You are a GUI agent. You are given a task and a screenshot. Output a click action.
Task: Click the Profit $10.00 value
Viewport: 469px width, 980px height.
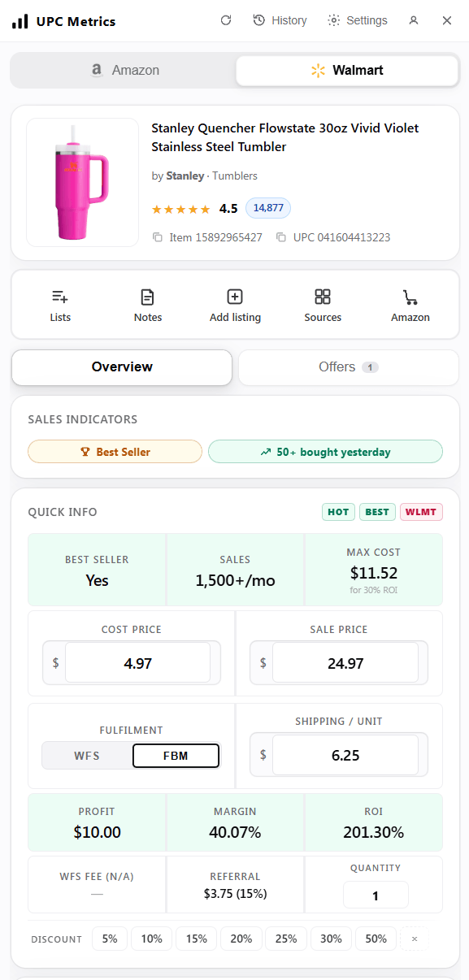tap(97, 832)
